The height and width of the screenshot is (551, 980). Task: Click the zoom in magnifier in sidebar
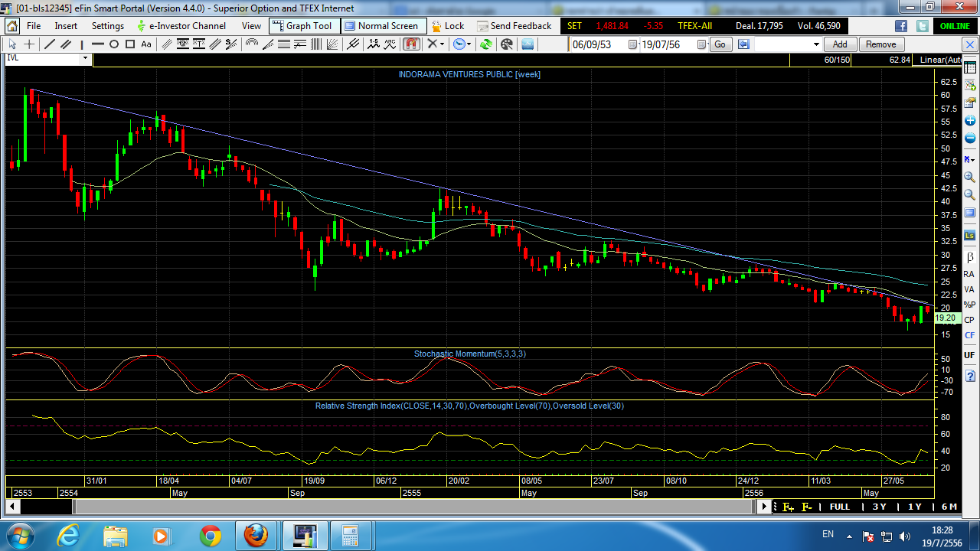pos(970,177)
